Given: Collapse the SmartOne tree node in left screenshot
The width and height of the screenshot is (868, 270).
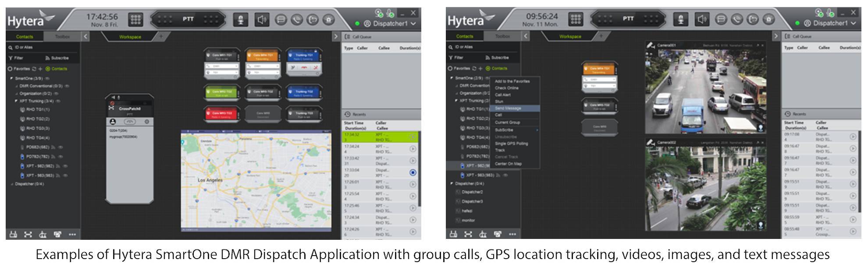Looking at the screenshot, I should coord(12,79).
